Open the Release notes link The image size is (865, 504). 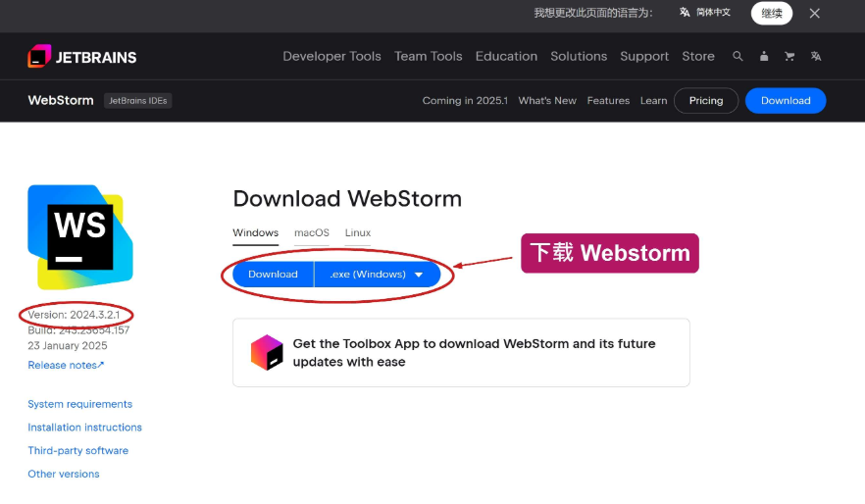tap(66, 365)
